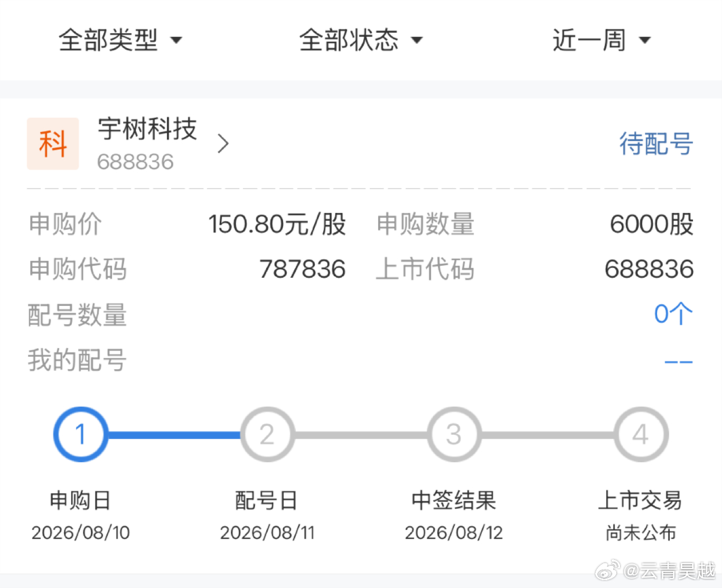Select stock code 688836 under 宇树科技
722x588 pixels.
135,162
